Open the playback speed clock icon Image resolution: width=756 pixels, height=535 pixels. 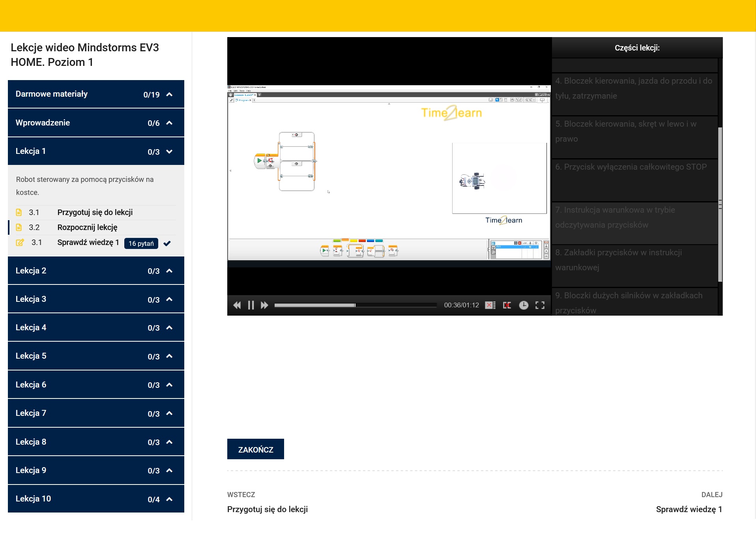coord(524,305)
